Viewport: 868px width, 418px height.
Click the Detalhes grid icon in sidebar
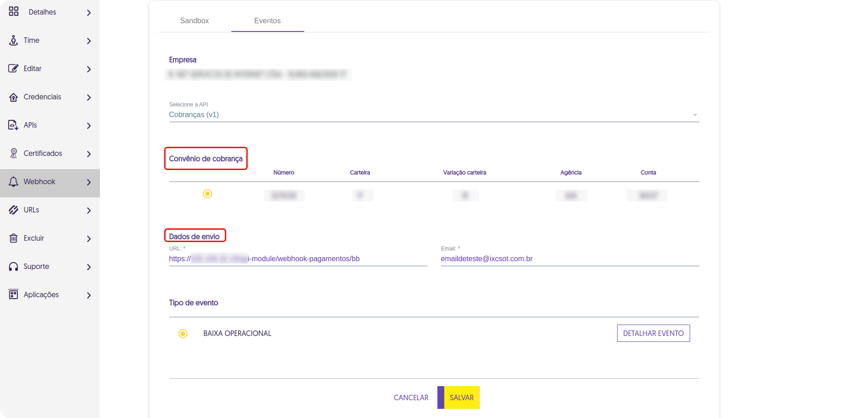tap(14, 12)
